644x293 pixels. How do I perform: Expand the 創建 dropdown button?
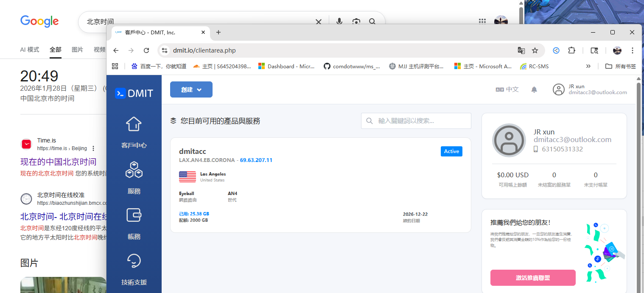point(191,89)
